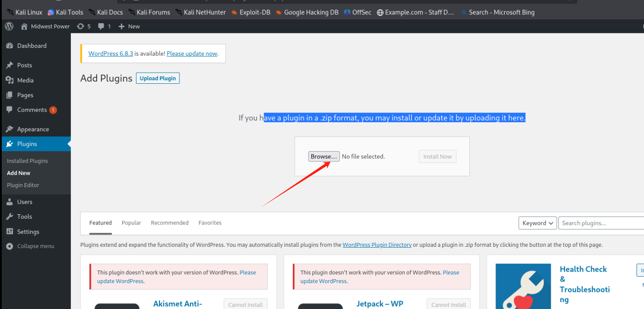644x309 pixels.
Task: Click the Comments speech bubble sidebar icon
Action: point(10,110)
